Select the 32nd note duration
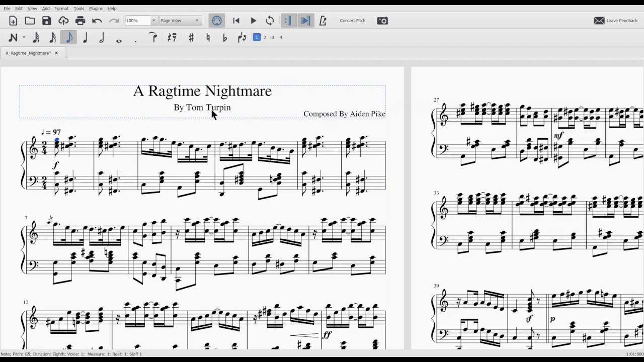 [x=36, y=37]
